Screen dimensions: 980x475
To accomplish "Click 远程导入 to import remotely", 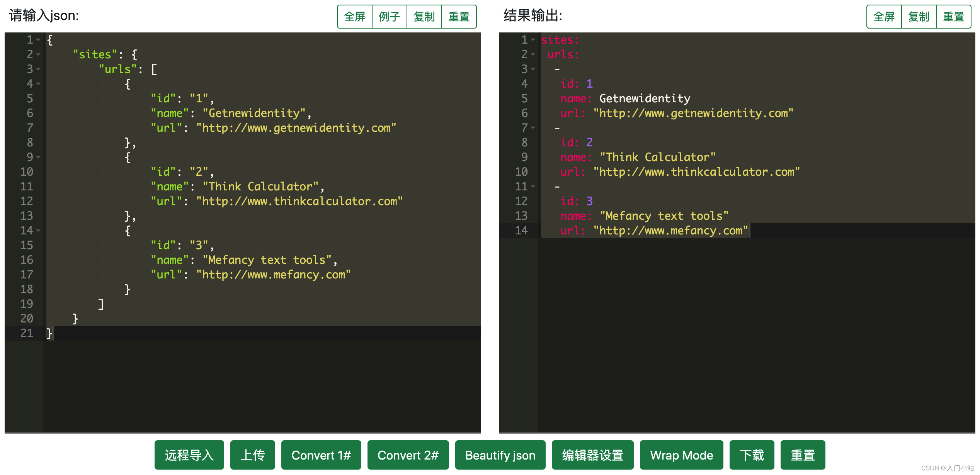I will [189, 455].
